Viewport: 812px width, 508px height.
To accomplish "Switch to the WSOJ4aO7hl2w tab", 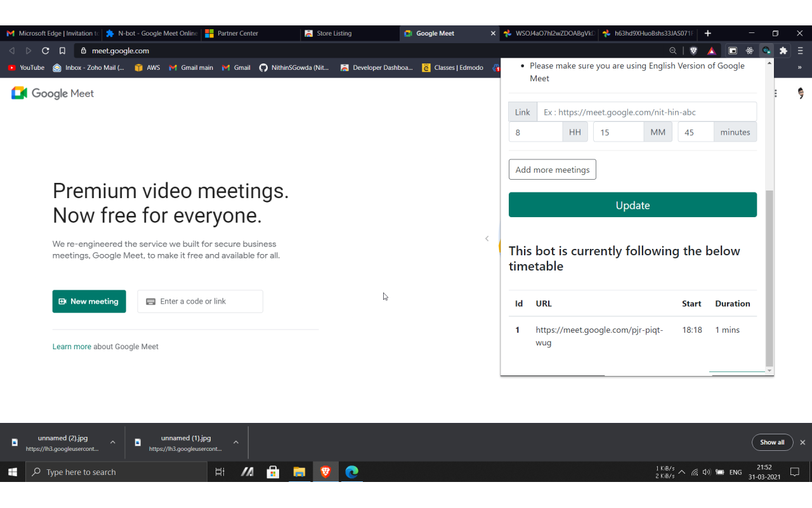I will point(549,33).
